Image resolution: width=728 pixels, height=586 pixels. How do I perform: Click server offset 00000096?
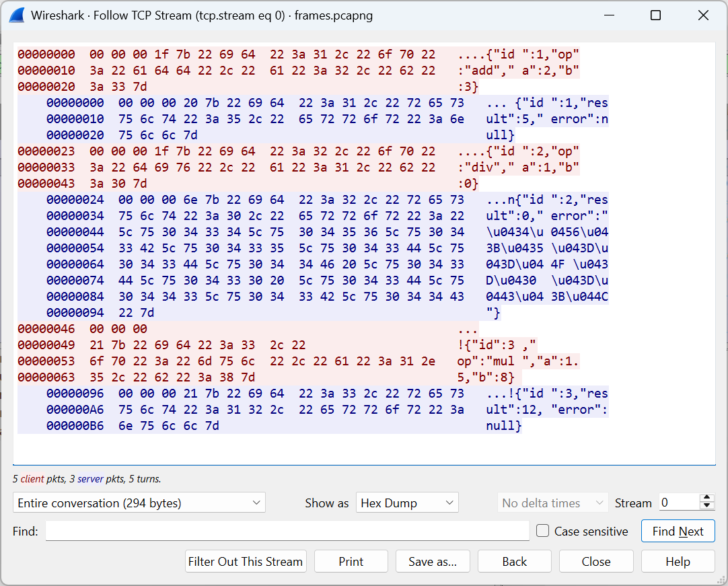[x=75, y=394]
